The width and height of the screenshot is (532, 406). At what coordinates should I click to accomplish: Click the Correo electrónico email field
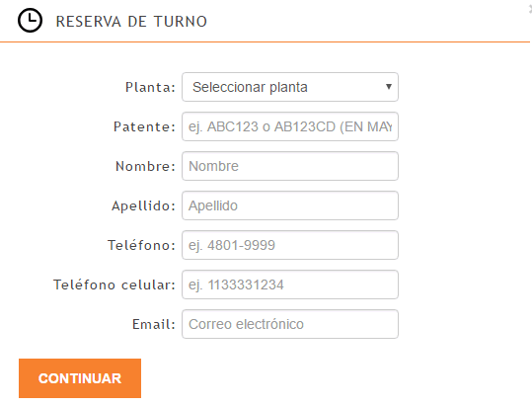(290, 324)
